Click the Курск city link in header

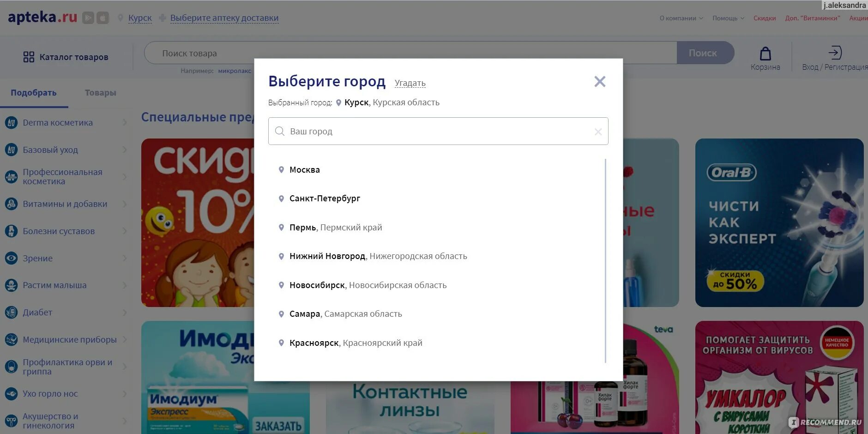point(140,18)
